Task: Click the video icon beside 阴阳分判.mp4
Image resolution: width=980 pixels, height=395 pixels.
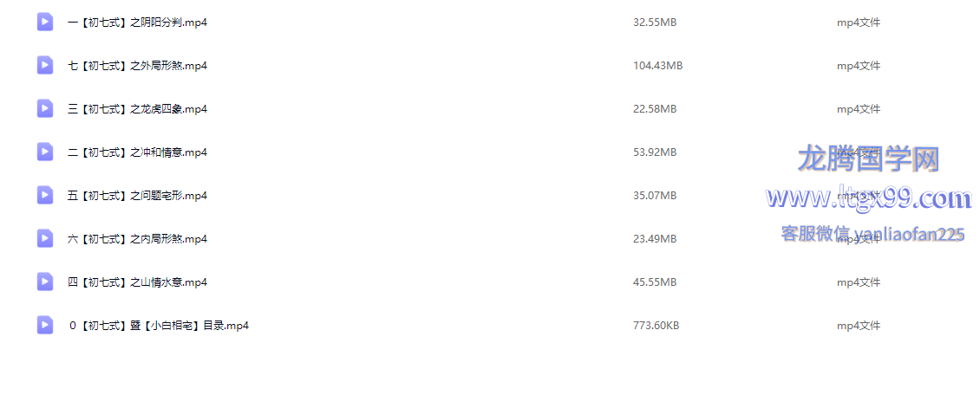Action: pyautogui.click(x=45, y=23)
